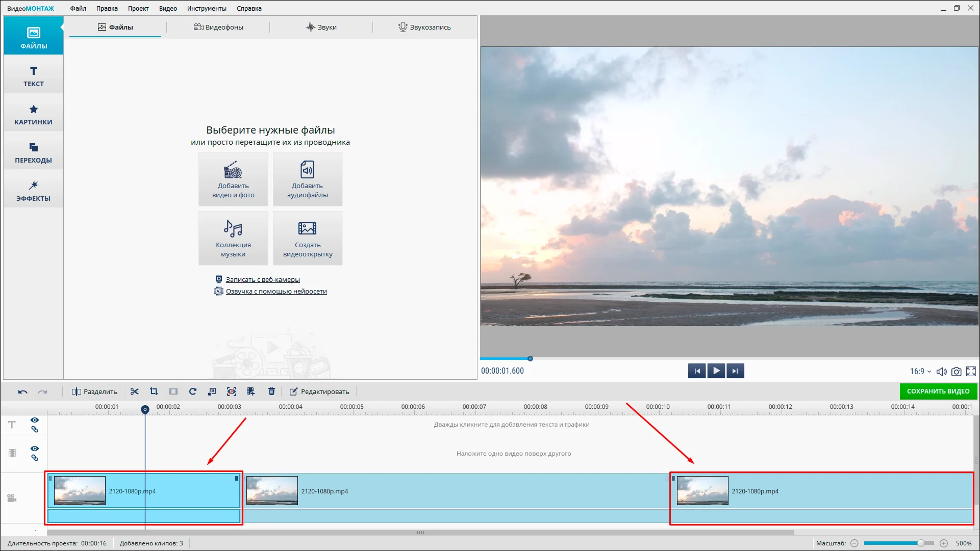Open the Проект menu
Image resolution: width=980 pixels, height=551 pixels.
click(x=138, y=8)
